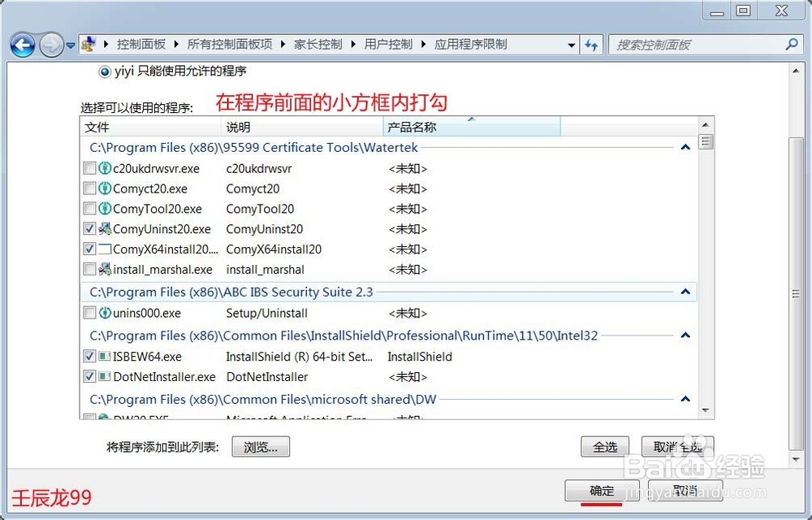Collapse the 95599 Certificate Tools group
Image resolution: width=812 pixels, height=520 pixels.
685,147
